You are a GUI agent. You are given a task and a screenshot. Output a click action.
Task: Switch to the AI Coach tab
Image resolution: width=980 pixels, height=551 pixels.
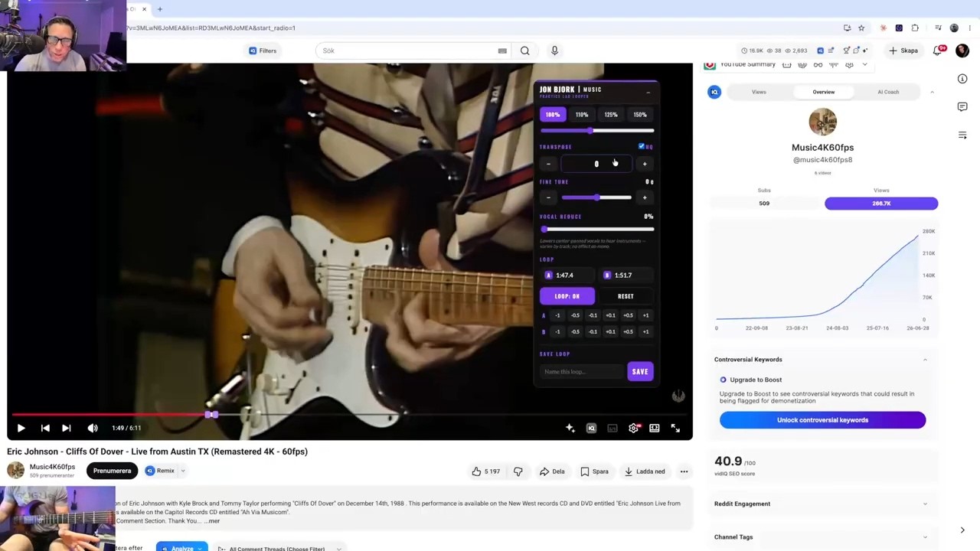click(x=888, y=92)
